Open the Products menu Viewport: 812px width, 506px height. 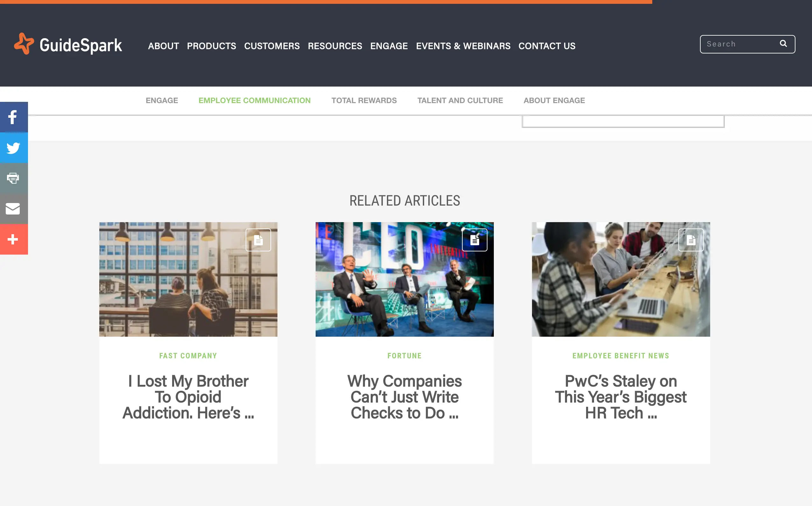pos(212,46)
